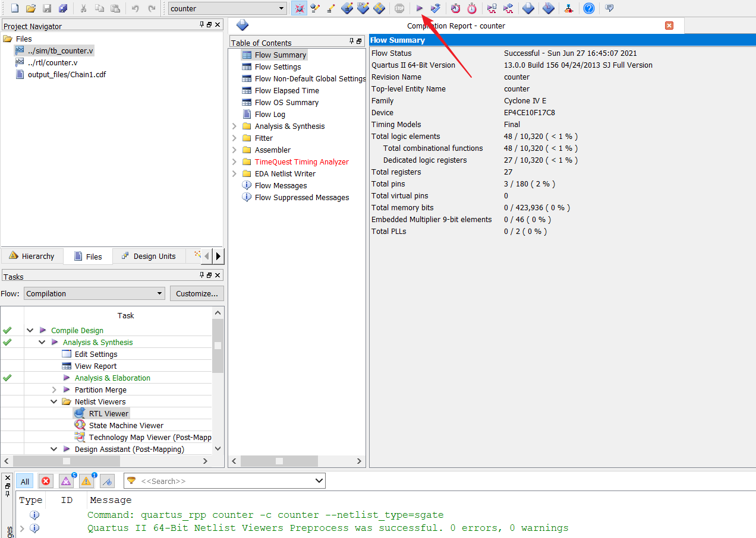Open the Programmer toolbar icon

coord(569,8)
